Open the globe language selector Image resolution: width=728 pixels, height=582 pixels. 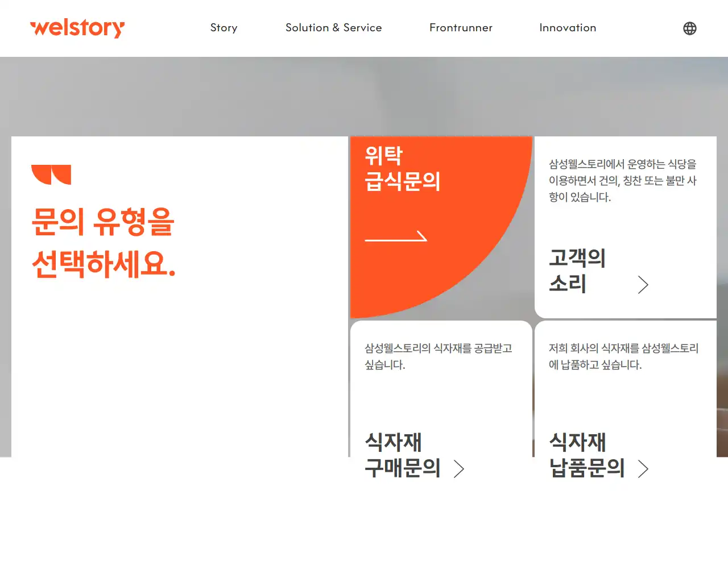[689, 28]
